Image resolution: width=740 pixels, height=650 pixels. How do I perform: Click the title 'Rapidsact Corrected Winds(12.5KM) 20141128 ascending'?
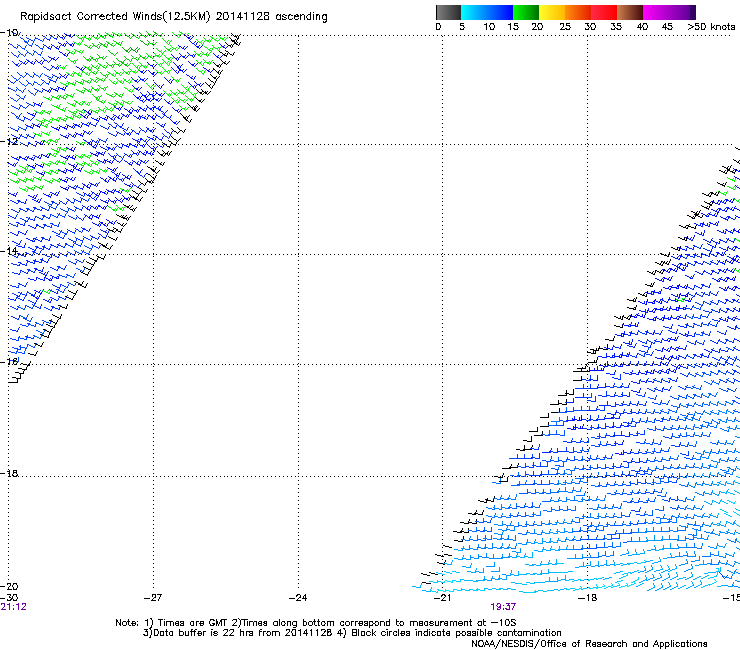point(174,17)
